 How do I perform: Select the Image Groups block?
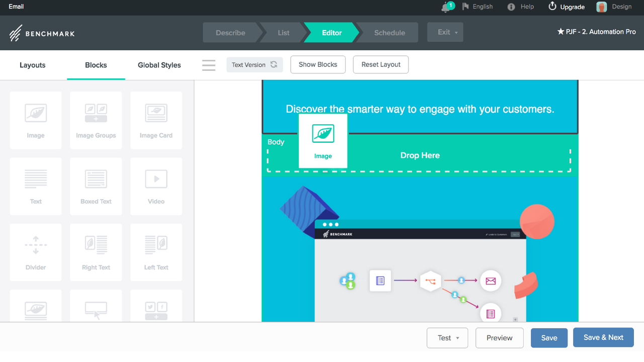[96, 120]
